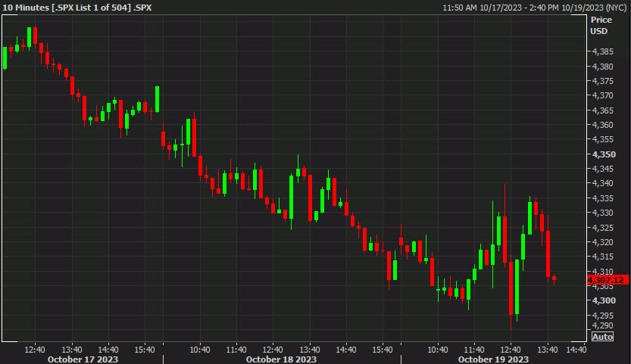Click the 4,360 price axis label
Screen dimensions: 631x364
[x=602, y=125]
